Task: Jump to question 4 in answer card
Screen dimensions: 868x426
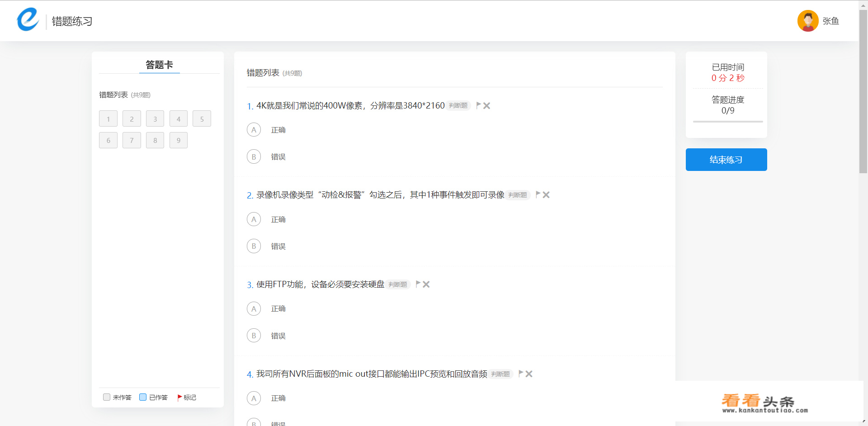Action: pyautogui.click(x=179, y=118)
